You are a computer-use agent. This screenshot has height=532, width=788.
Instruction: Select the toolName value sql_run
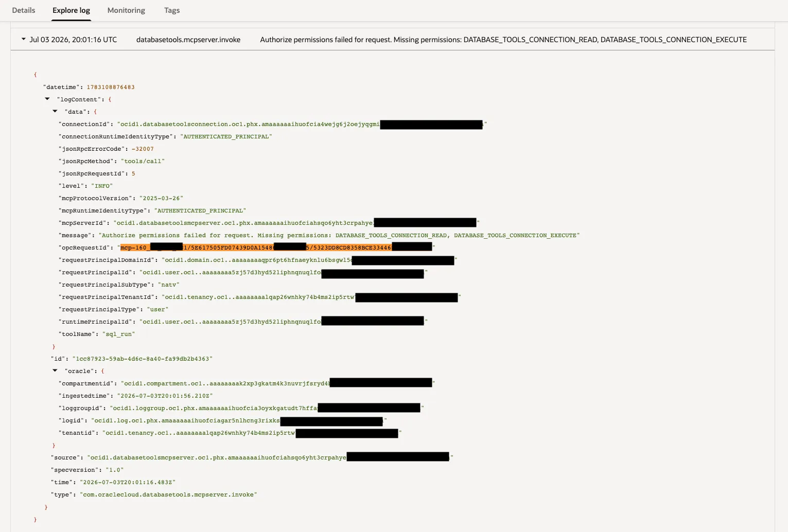(x=118, y=334)
